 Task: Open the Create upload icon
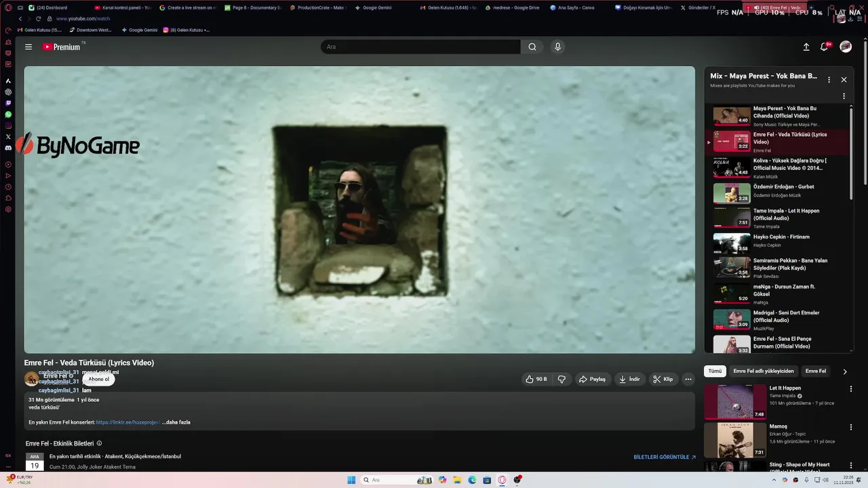click(806, 47)
